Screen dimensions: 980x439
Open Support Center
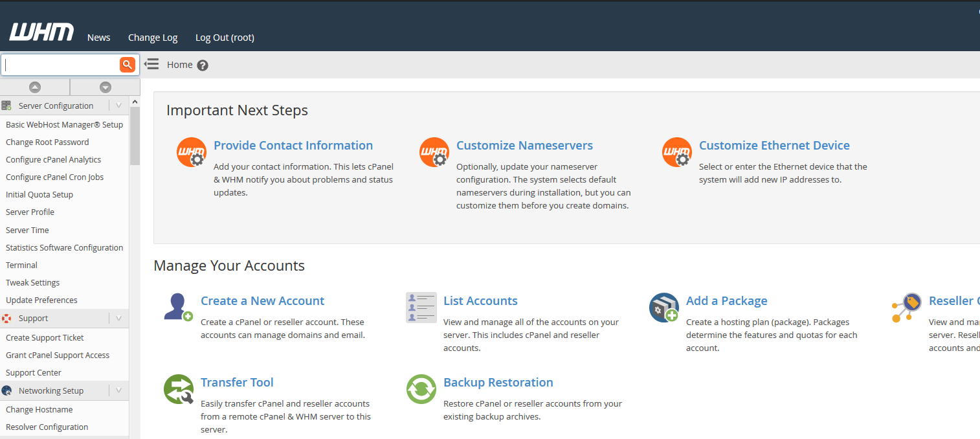tap(34, 372)
